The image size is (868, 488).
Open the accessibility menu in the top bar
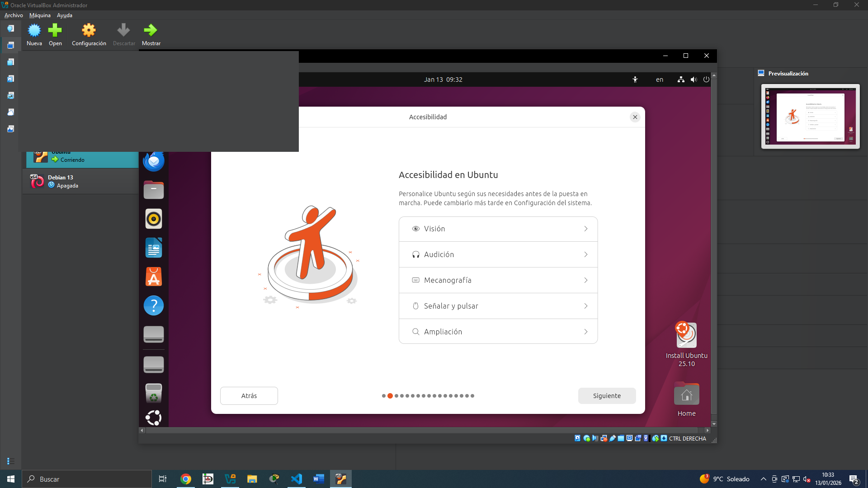pos(635,80)
